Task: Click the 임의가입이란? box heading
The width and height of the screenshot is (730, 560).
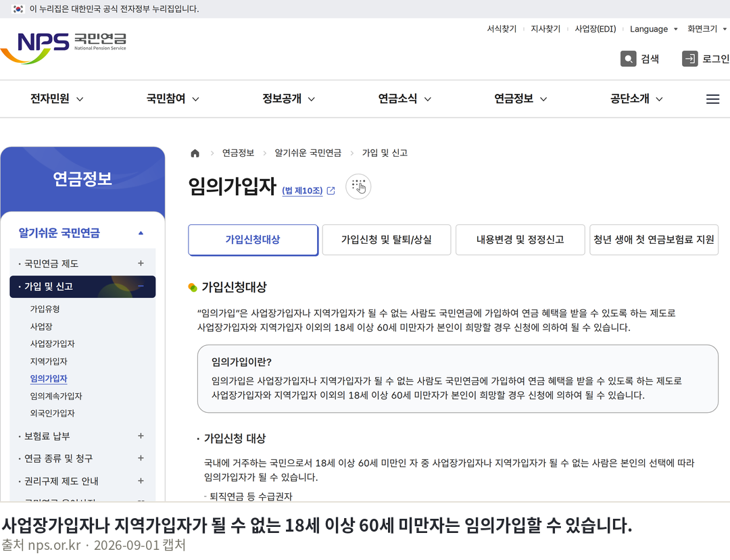Action: pyautogui.click(x=241, y=362)
